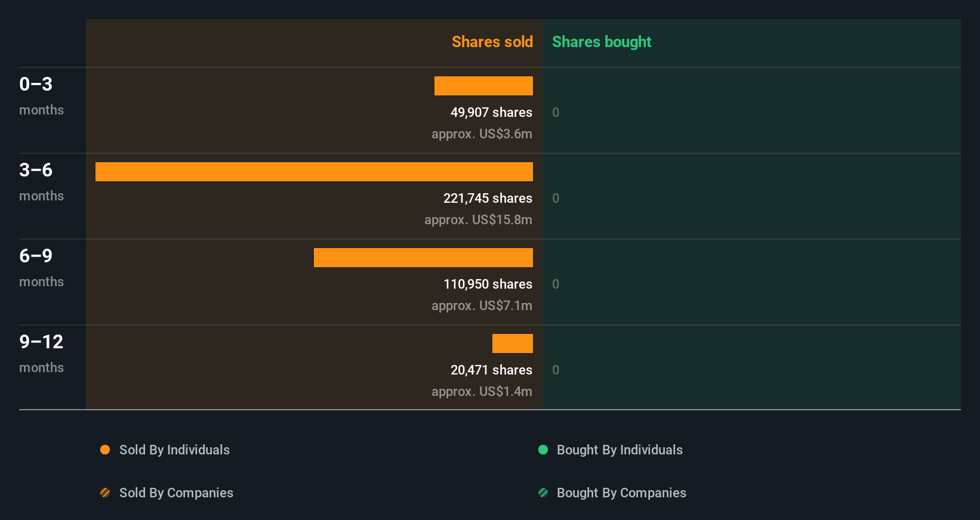Screen dimensions: 980x520
Task: Click the 20,471 shares value
Action: tap(491, 370)
